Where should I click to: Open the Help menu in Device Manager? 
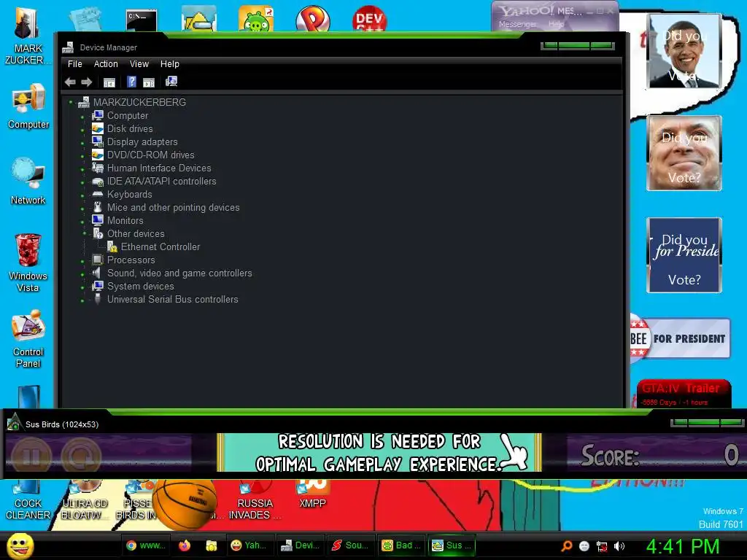pyautogui.click(x=169, y=64)
